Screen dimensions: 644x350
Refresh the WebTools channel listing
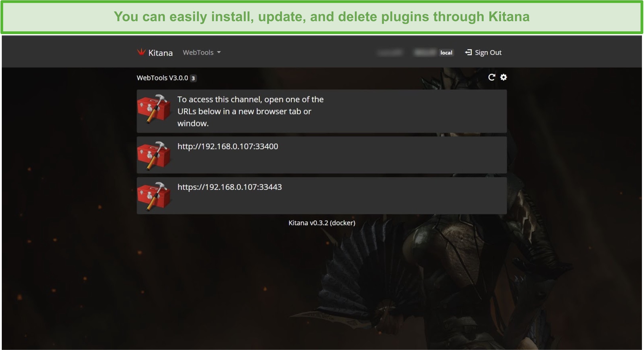click(x=491, y=77)
